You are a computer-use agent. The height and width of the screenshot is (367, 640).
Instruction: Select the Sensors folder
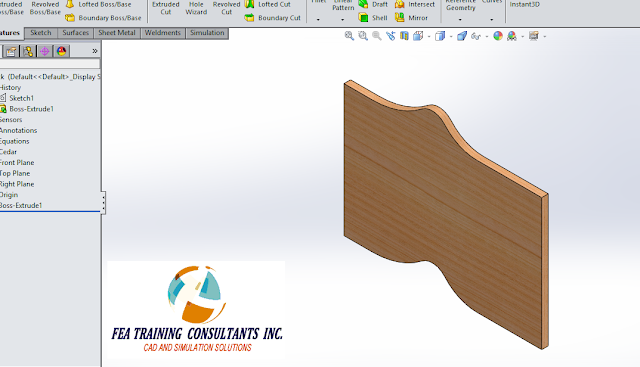(x=11, y=120)
